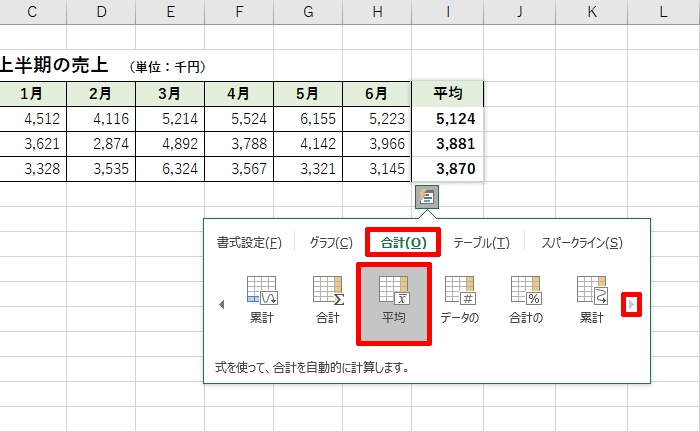Select the 4月 header cell

239,94
